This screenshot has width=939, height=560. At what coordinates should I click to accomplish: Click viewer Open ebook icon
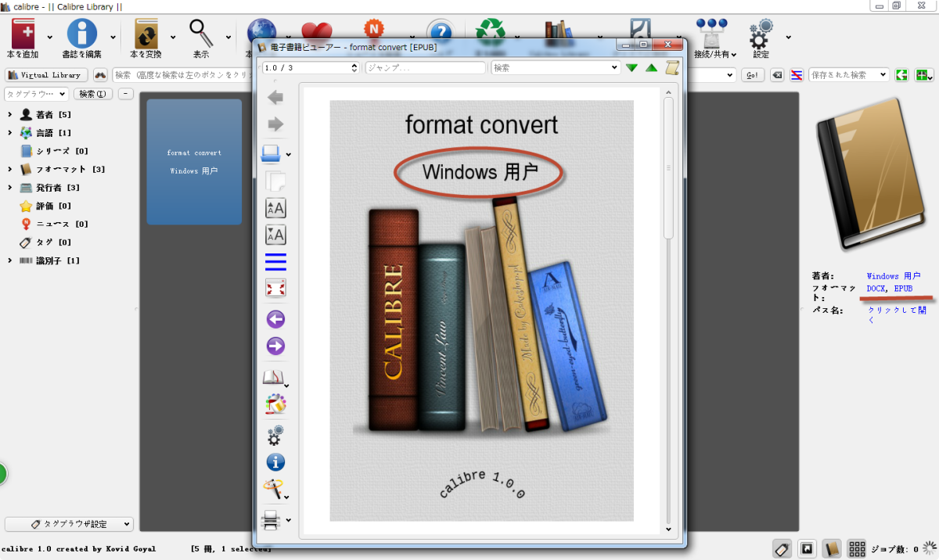tap(271, 153)
